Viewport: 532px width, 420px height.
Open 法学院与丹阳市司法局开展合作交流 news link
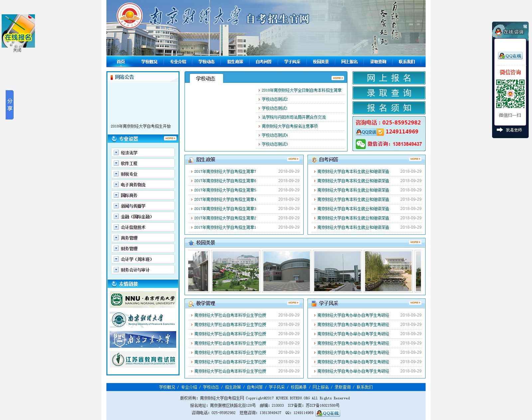pyautogui.click(x=294, y=117)
